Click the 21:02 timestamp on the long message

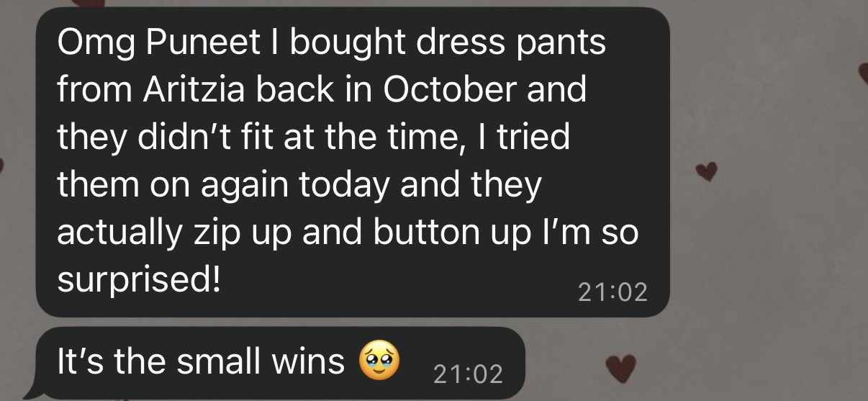pos(612,292)
